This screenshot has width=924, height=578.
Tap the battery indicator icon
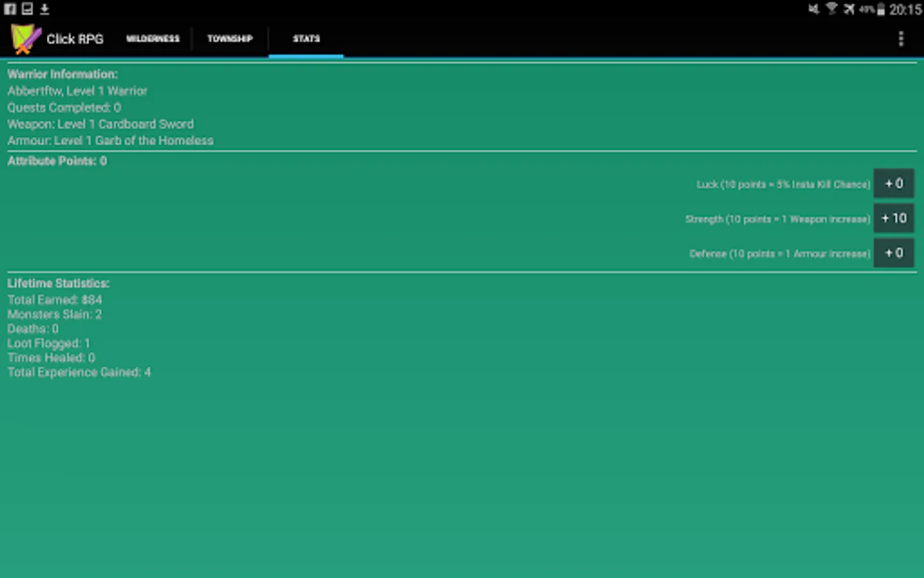tap(881, 9)
